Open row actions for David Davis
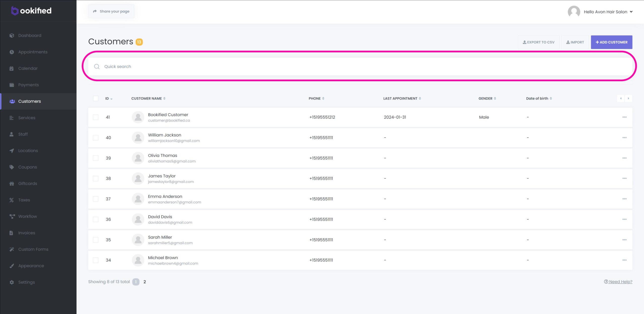This screenshot has width=644, height=314. (624, 219)
